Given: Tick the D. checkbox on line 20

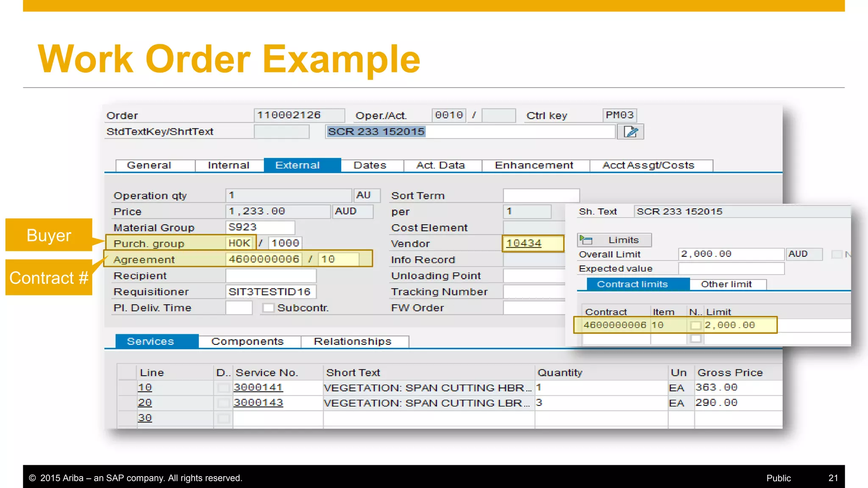Looking at the screenshot, I should (x=223, y=403).
